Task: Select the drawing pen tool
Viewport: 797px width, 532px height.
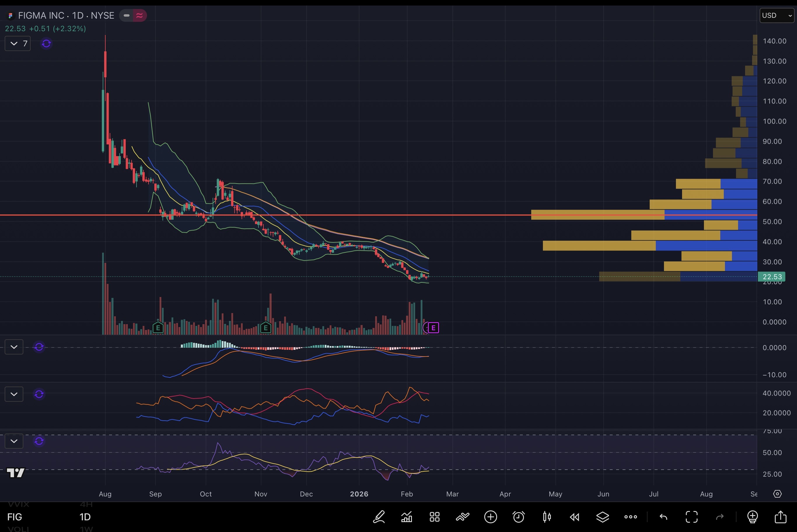Action: point(379,517)
